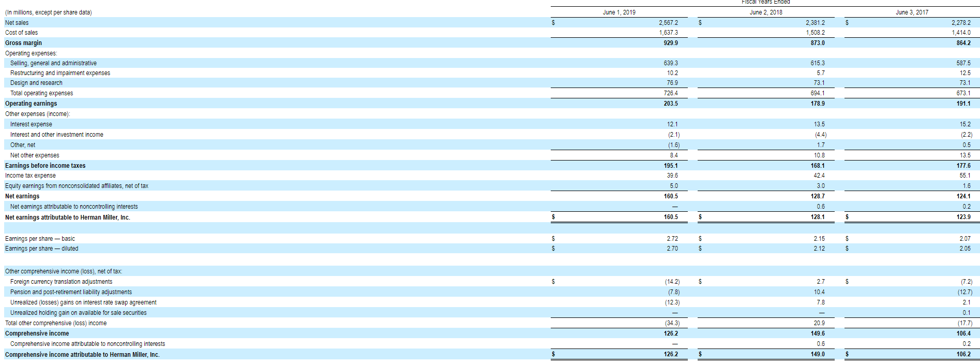
Task: Click the 12.1 interest expense value
Action: [672, 124]
